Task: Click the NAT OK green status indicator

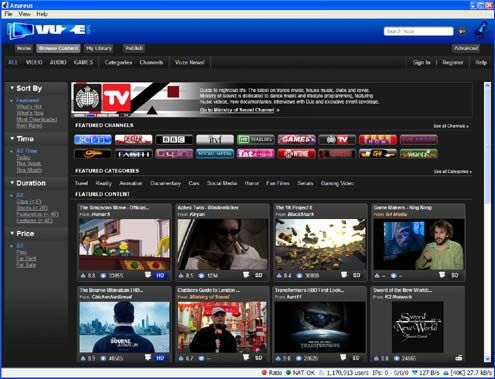Action: (x=300, y=373)
